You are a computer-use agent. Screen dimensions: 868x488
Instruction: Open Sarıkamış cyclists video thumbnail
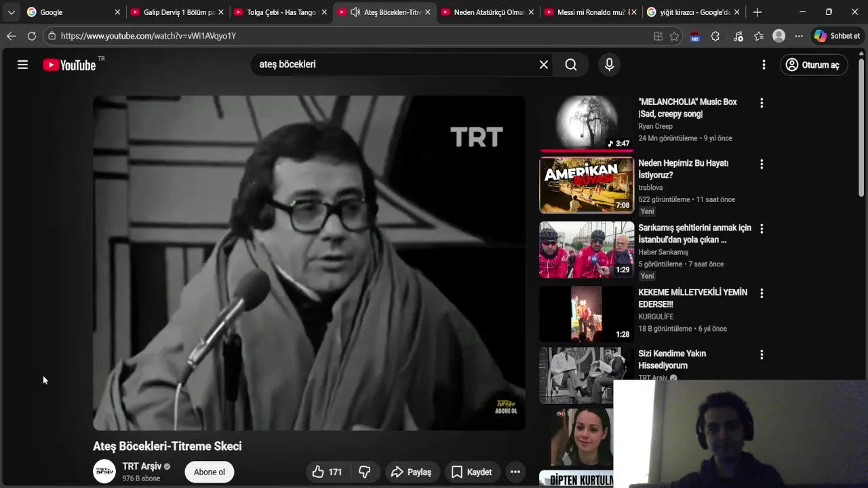pyautogui.click(x=587, y=249)
